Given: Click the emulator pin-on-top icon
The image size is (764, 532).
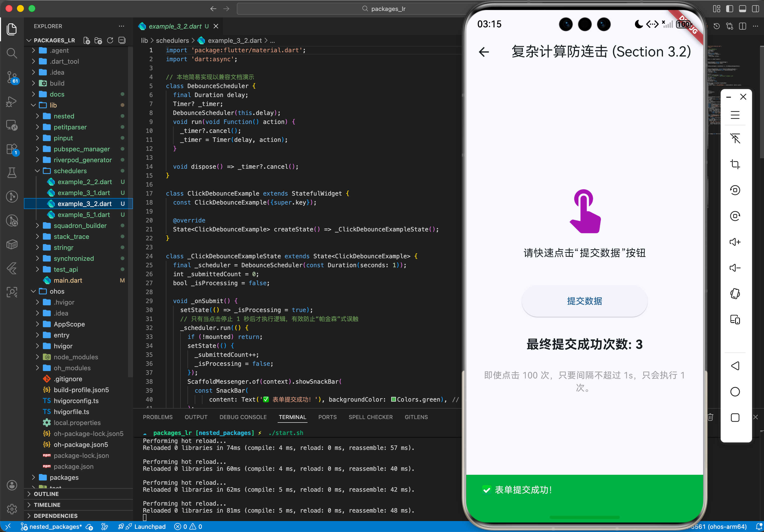Looking at the screenshot, I should pyautogui.click(x=735, y=138).
